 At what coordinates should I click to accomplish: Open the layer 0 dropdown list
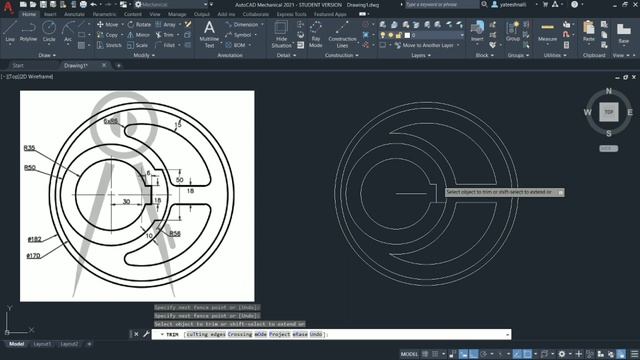tap(462, 36)
